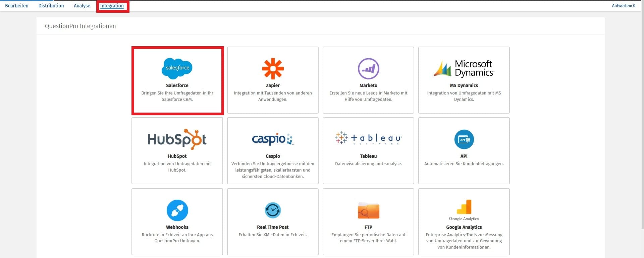Viewport: 644px width, 258px height.
Task: Click the HubSpot logo
Action: [x=177, y=139]
